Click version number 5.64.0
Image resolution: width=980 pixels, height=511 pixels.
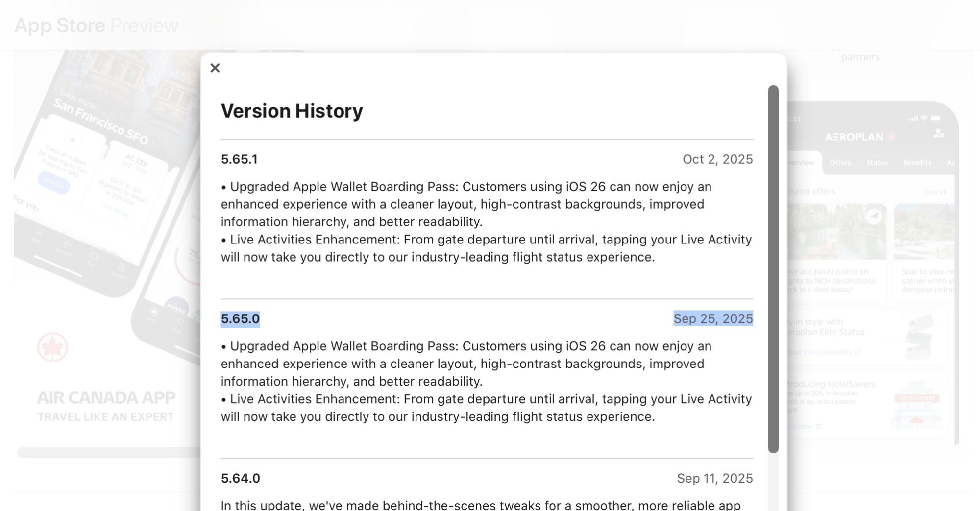coord(240,478)
